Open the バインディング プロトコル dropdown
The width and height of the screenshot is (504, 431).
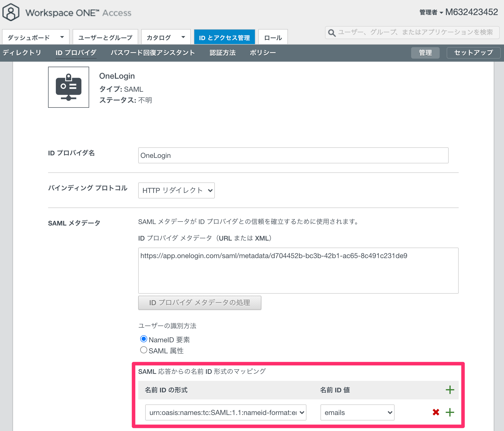coord(177,190)
